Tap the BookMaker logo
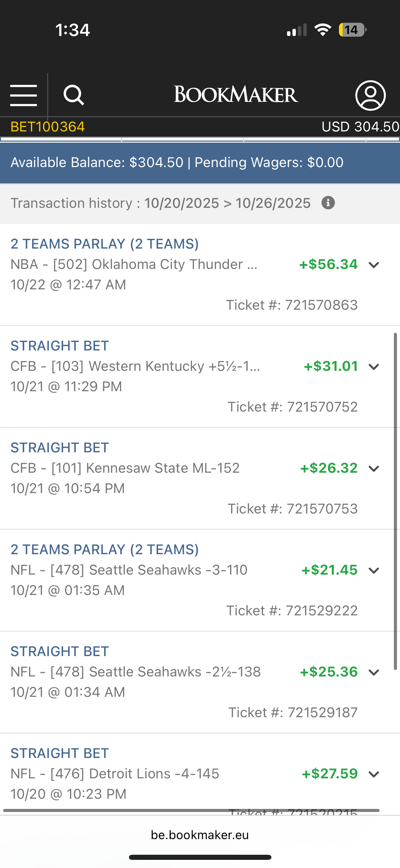This screenshot has height=868, width=400. pos(236,94)
